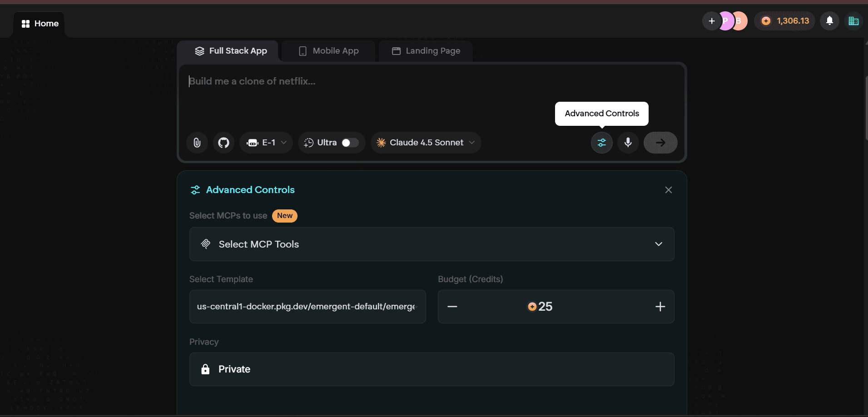The height and width of the screenshot is (417, 868).
Task: Click the plus add member icon
Action: click(712, 21)
